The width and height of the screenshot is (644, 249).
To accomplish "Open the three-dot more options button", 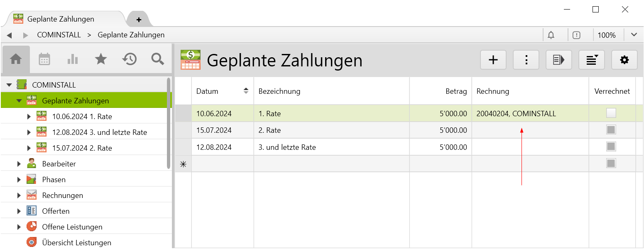I will click(x=526, y=60).
